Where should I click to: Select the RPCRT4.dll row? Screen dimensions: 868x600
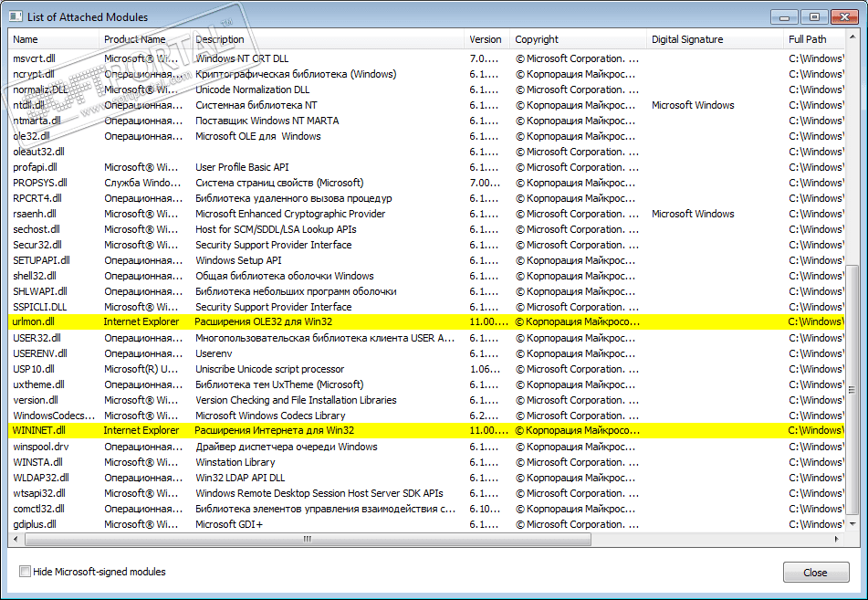(x=426, y=198)
